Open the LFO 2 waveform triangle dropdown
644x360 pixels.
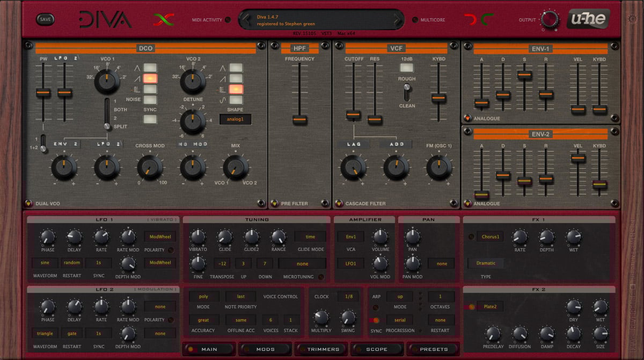tap(45, 333)
